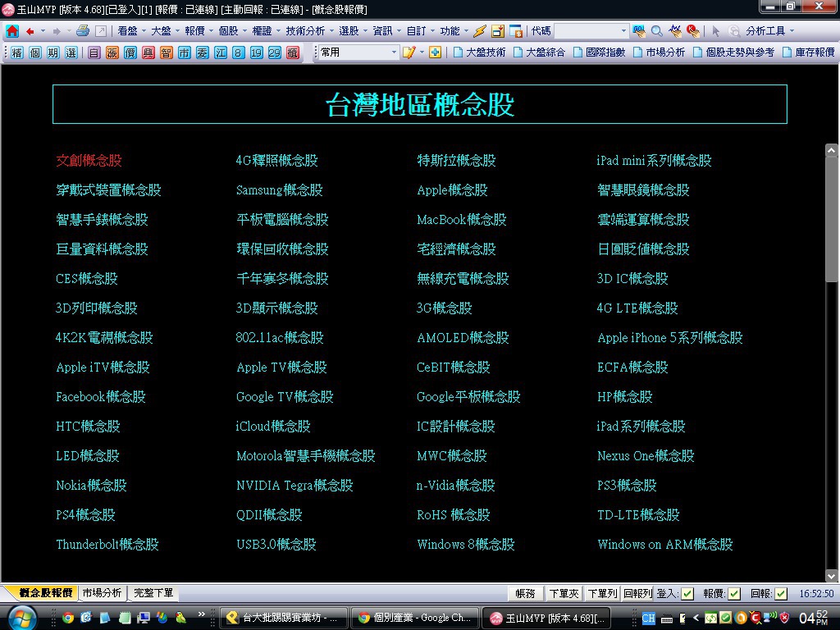Viewport: 840px width, 630px height.
Task: Click the scrollbar down arrow
Action: coord(832,577)
